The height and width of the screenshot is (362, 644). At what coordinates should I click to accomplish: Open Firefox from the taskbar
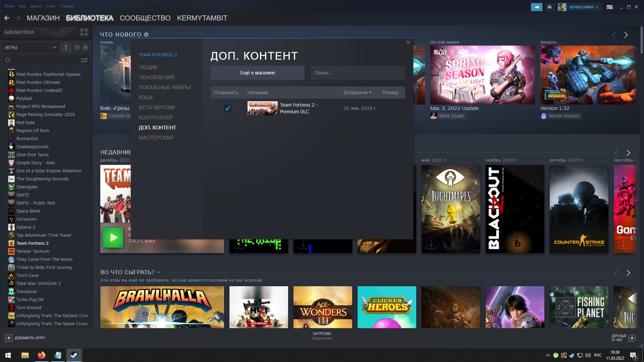(x=42, y=355)
